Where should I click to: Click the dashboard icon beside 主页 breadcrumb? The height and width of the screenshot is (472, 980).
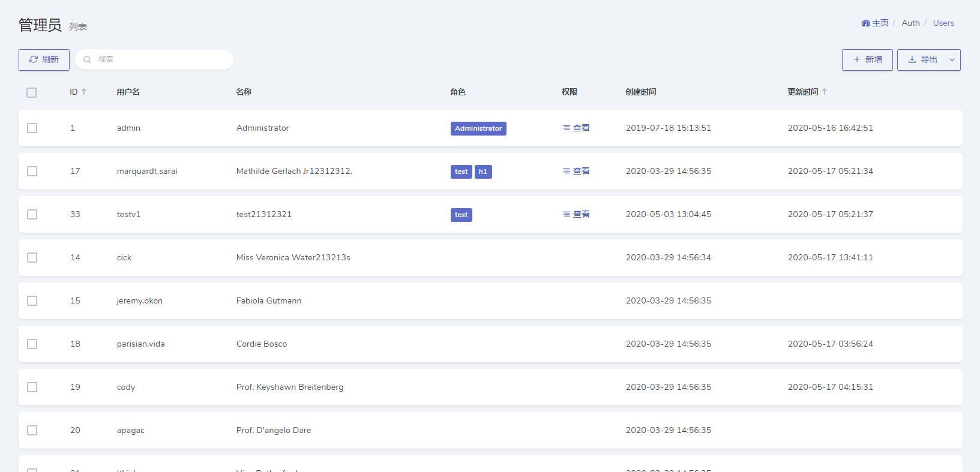(865, 23)
